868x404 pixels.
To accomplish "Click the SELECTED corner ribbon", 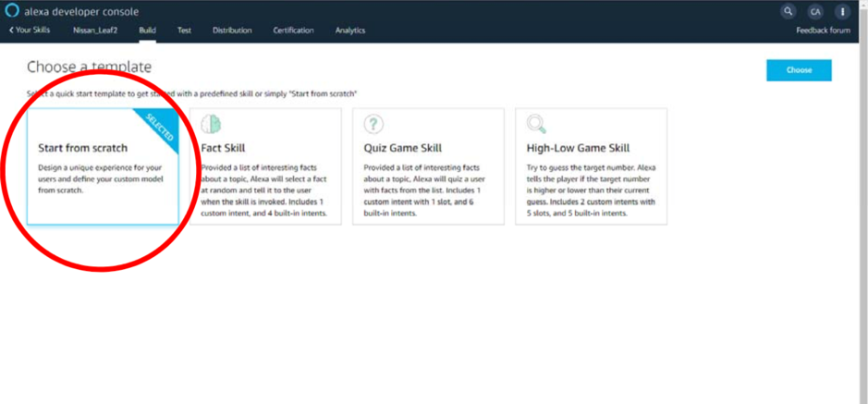I will coord(161,126).
